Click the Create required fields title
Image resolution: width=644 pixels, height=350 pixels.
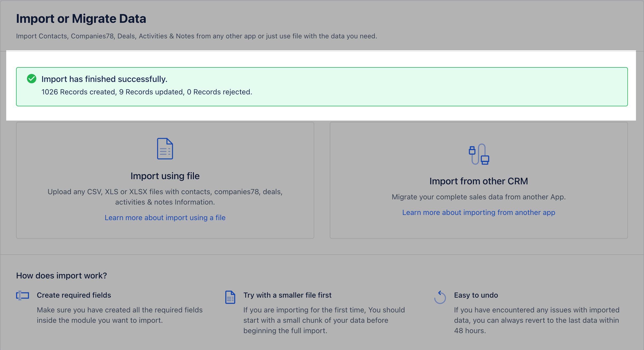coord(74,295)
